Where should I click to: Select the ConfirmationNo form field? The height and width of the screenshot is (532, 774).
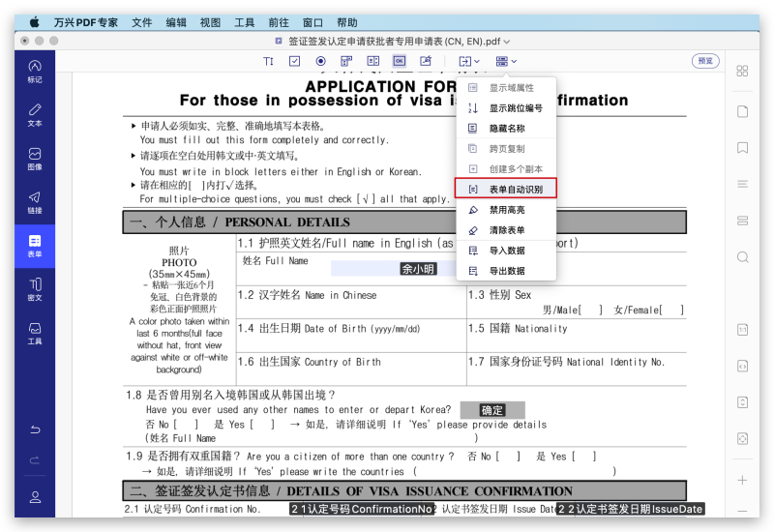click(x=362, y=509)
